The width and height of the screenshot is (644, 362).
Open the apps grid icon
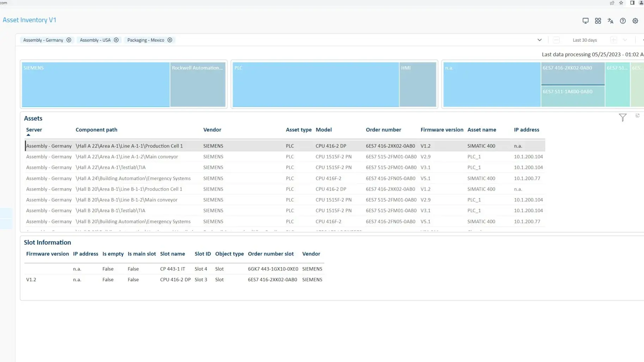click(598, 21)
